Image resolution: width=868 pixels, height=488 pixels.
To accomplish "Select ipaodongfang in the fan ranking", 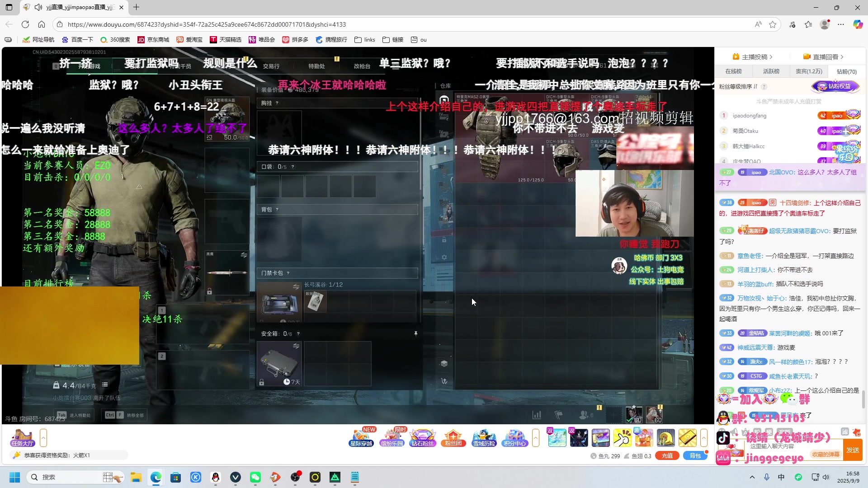I will 749,116.
